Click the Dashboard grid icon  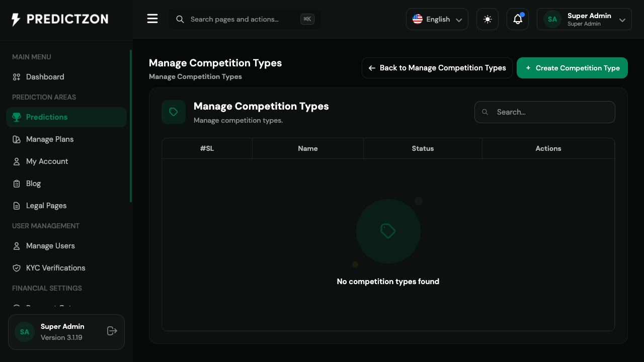(x=17, y=77)
